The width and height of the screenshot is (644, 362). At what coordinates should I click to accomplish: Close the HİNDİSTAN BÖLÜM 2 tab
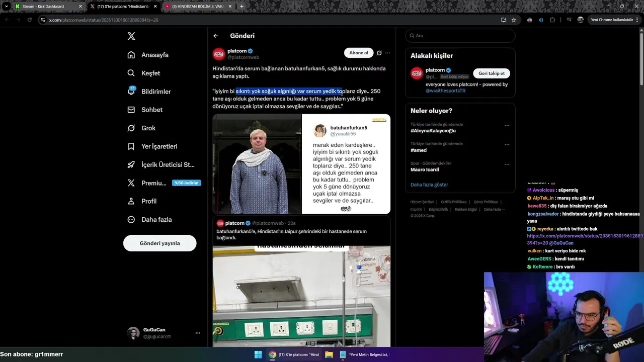230,7
